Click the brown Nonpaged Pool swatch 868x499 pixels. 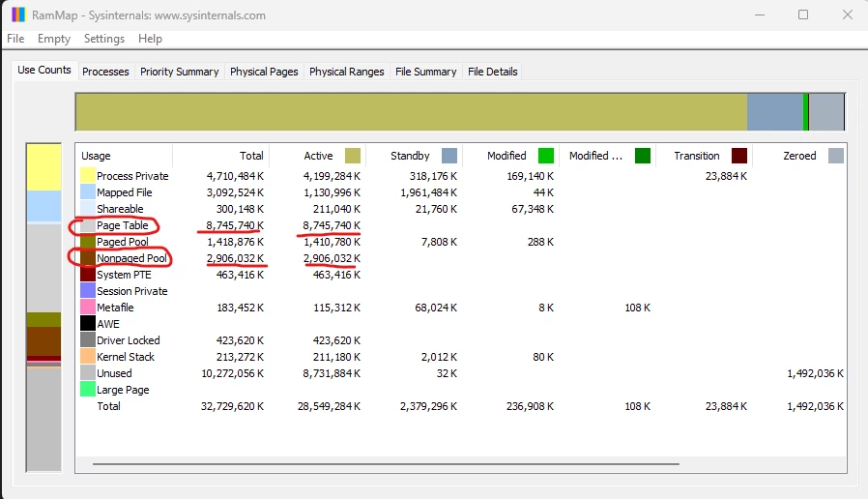(87, 258)
